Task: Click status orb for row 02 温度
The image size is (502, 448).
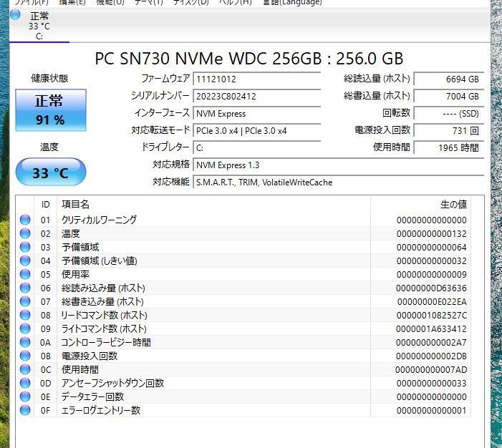Action: (25, 233)
